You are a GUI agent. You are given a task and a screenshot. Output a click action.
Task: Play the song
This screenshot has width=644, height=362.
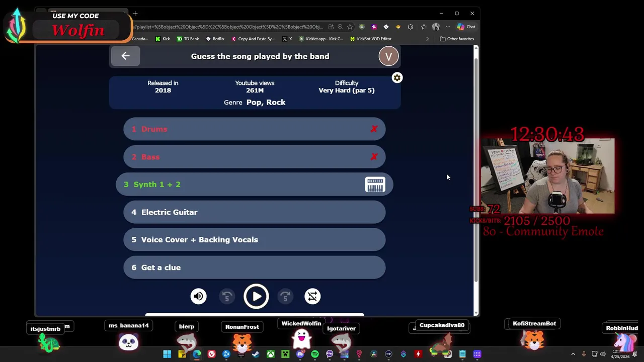coord(256,296)
